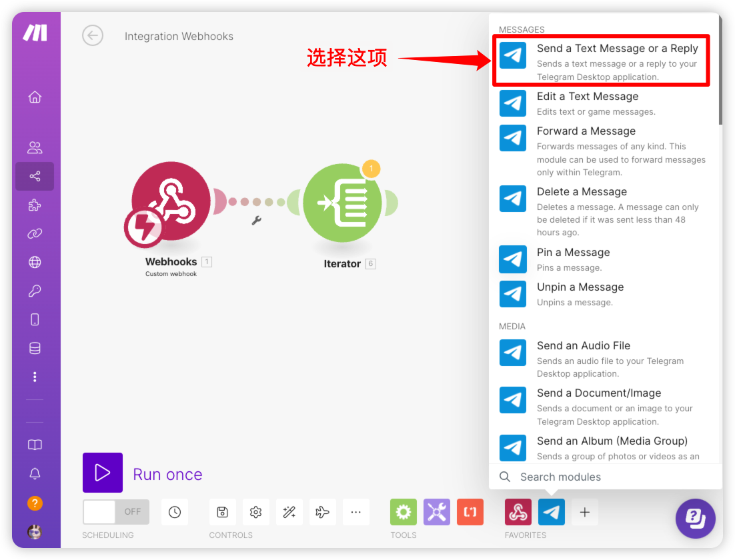Open the Devices phone icon
This screenshot has width=735, height=560.
click(35, 319)
